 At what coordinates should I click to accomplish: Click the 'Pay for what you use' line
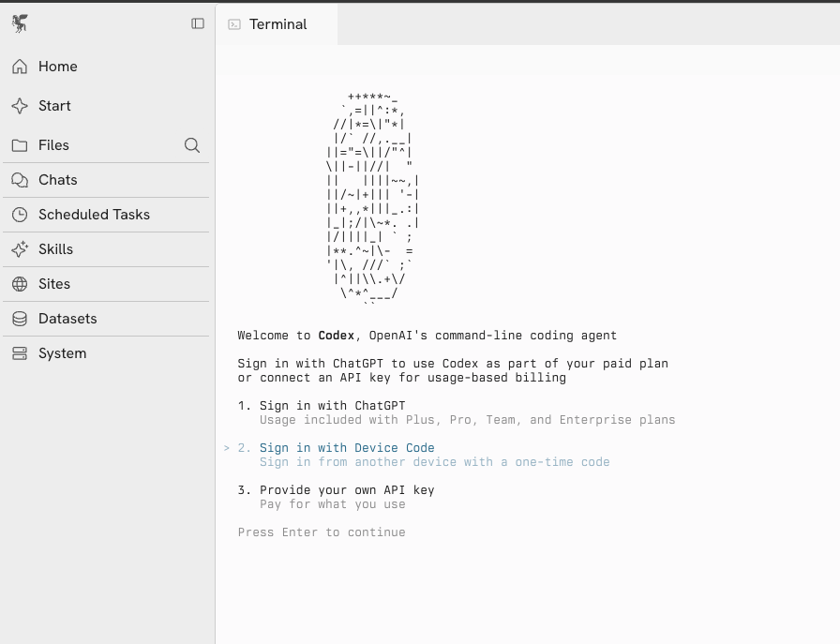tap(332, 504)
